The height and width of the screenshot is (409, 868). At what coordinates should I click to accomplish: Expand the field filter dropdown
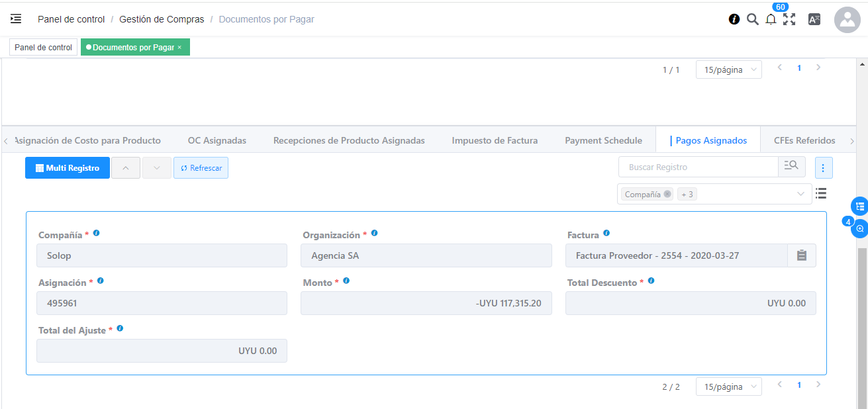pyautogui.click(x=801, y=194)
